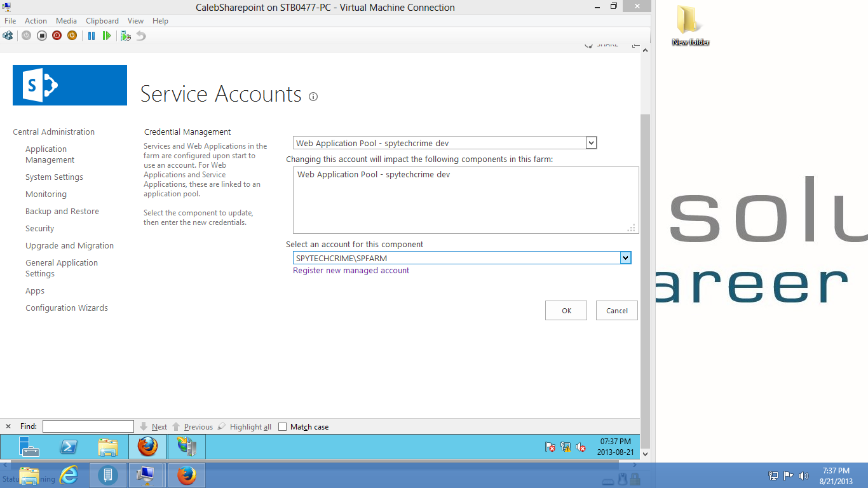Open Upgrade and Migration

[x=69, y=246]
